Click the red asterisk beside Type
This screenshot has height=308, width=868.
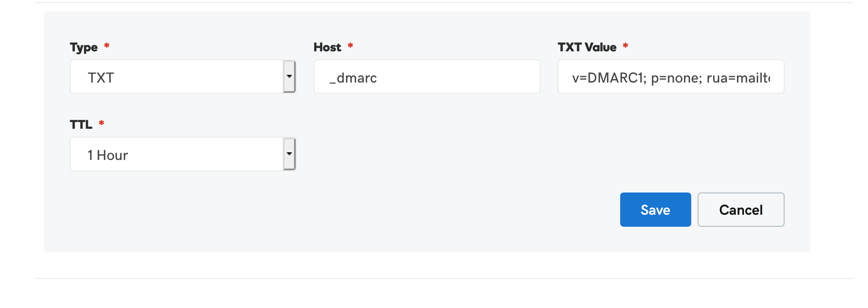pos(107,45)
